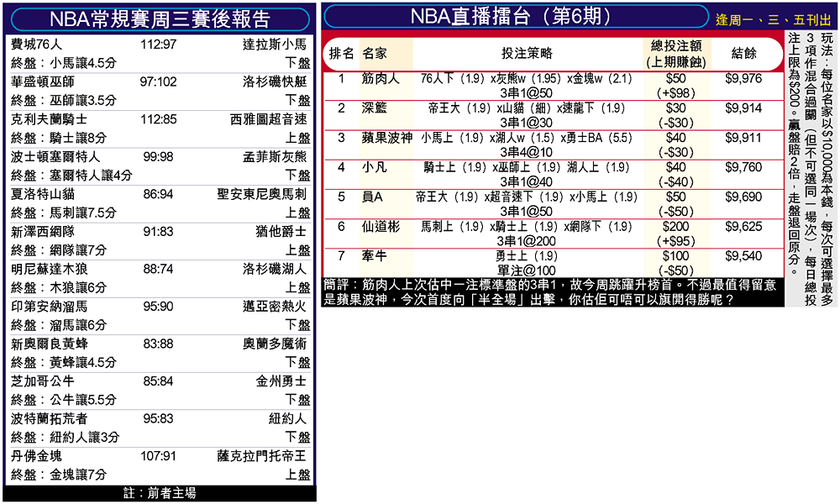840x504 pixels.
Task: Click '終盤：塞爾特人讓4分' line
Action: (x=71, y=176)
